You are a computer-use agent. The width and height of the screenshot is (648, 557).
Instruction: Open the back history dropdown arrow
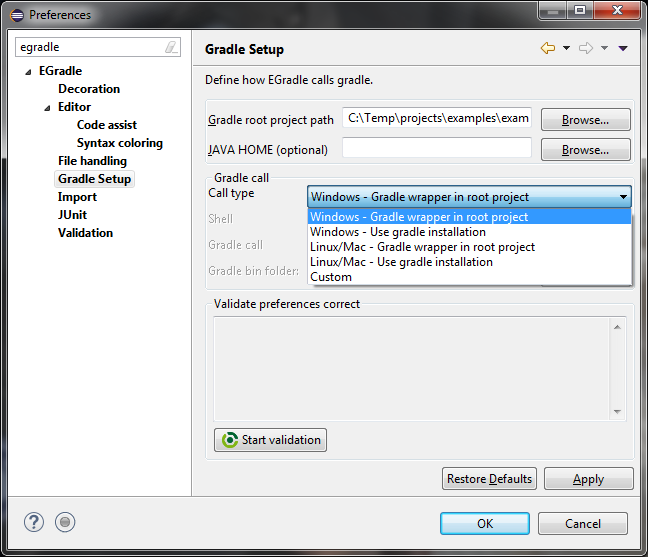tap(566, 48)
